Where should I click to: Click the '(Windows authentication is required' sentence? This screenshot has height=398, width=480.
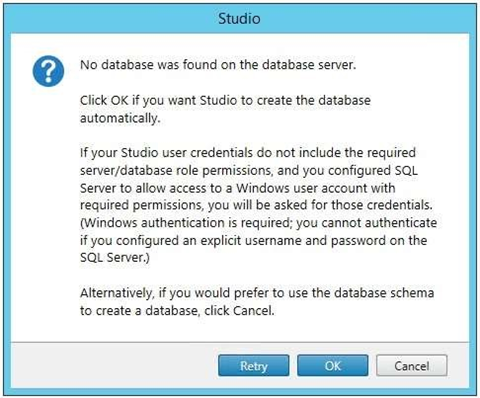[258, 223]
